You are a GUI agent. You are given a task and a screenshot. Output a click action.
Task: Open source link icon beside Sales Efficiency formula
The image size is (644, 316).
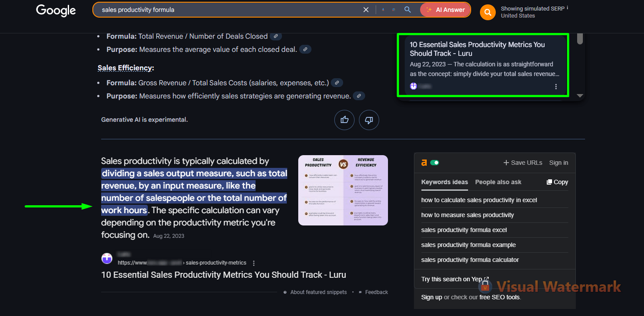(337, 83)
